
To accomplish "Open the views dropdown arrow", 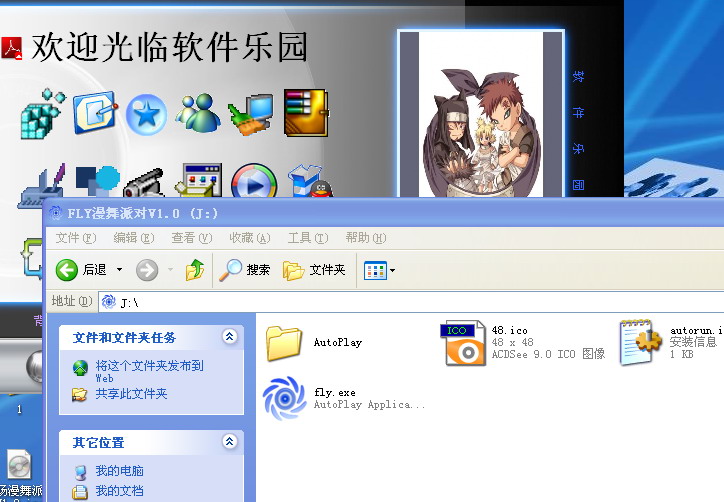I will coord(392,271).
